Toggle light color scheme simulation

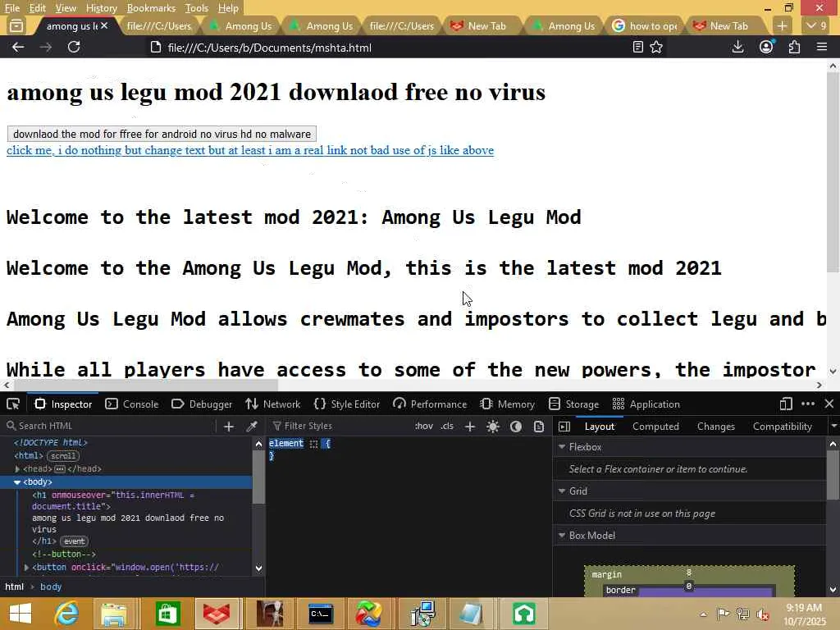pos(493,427)
